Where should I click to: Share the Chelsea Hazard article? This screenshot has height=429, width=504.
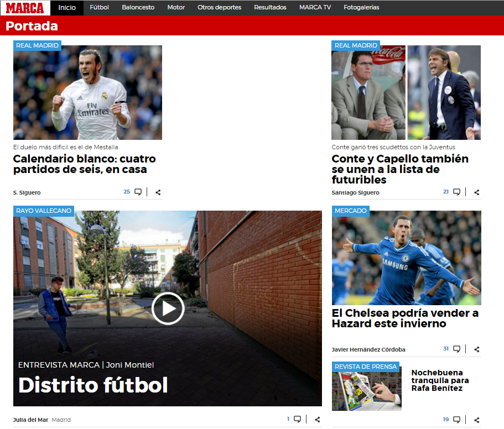click(477, 349)
